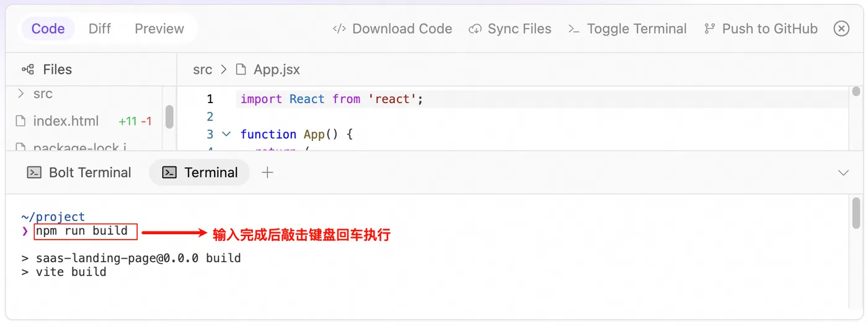Switch to the Preview view
Image resolution: width=868 pixels, height=326 pixels.
point(159,29)
